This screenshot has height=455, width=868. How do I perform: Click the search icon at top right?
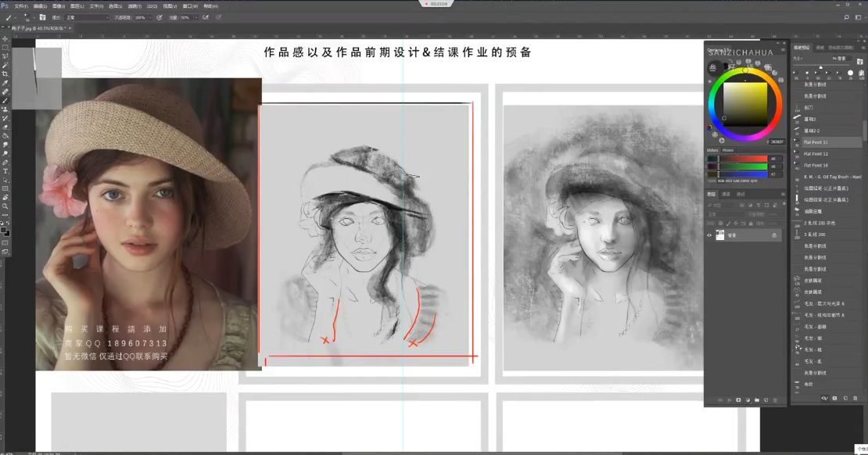[846, 17]
